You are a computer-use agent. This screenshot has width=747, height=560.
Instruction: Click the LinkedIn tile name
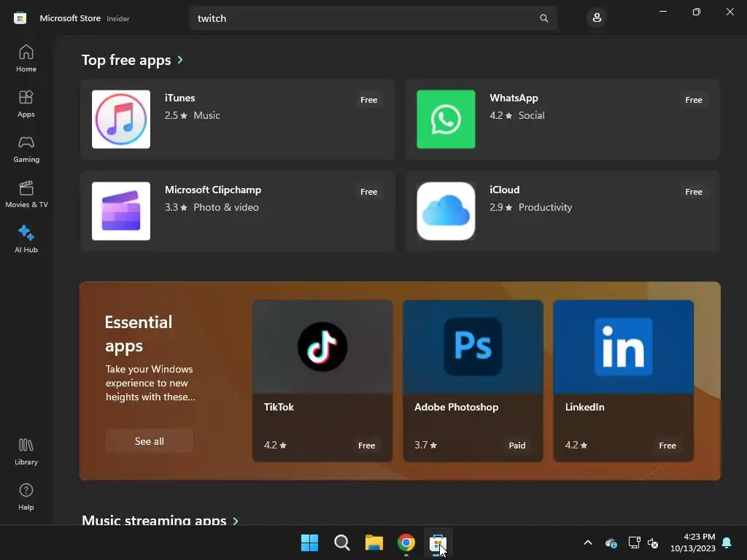pyautogui.click(x=584, y=407)
